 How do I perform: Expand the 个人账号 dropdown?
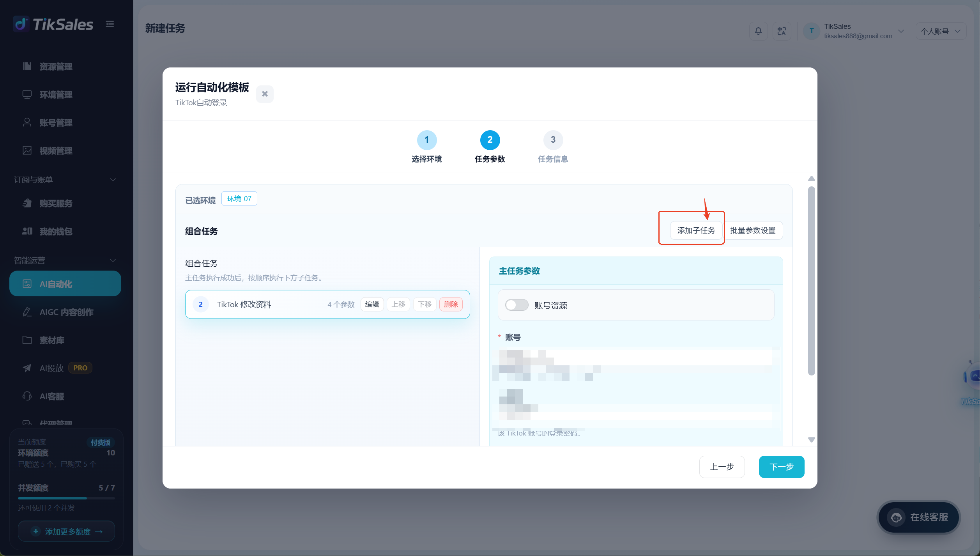(x=941, y=31)
